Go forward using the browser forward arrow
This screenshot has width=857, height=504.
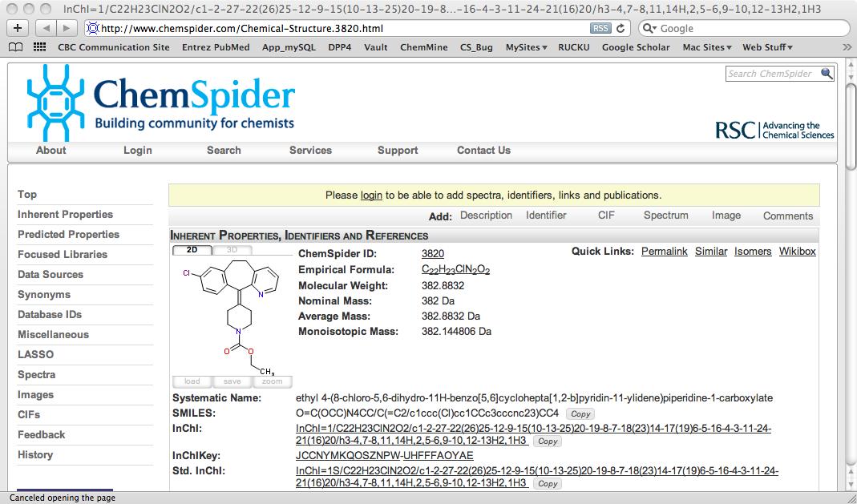[x=67, y=28]
